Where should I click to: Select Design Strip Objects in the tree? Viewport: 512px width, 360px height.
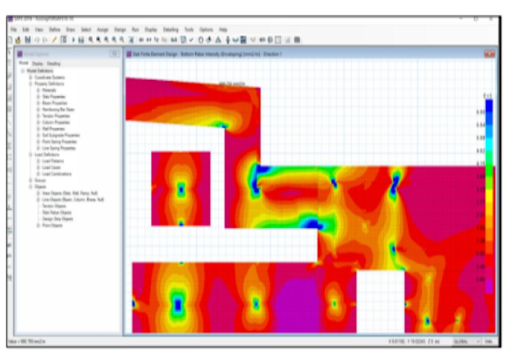58,219
